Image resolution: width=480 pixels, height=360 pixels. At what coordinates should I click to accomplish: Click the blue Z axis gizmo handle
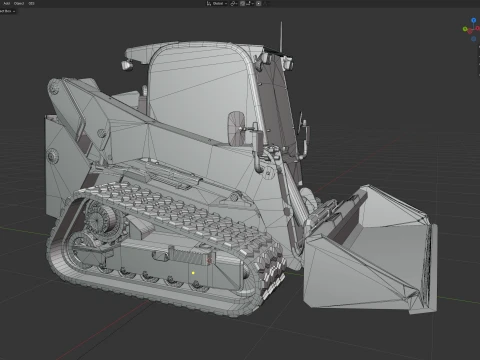(473, 20)
